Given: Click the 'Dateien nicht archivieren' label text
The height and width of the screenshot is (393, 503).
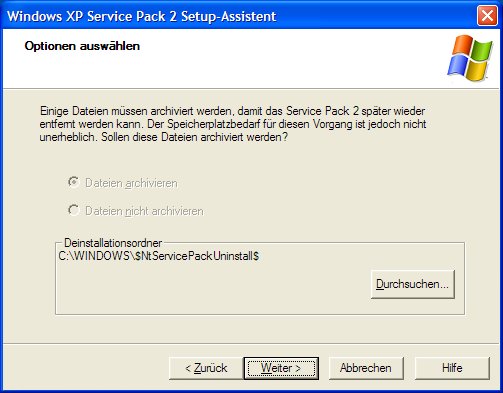Looking at the screenshot, I should point(144,211).
